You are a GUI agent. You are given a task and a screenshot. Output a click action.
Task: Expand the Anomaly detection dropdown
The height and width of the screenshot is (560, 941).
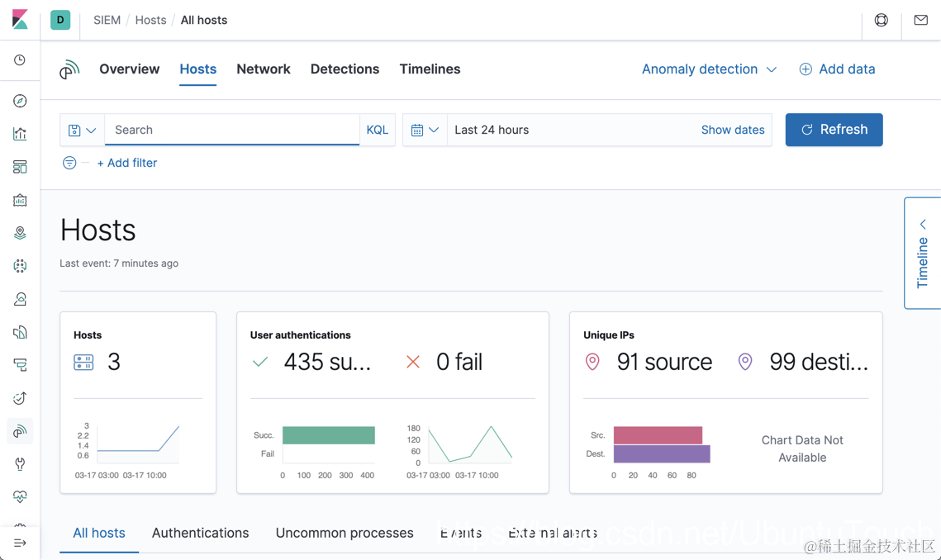(x=710, y=69)
